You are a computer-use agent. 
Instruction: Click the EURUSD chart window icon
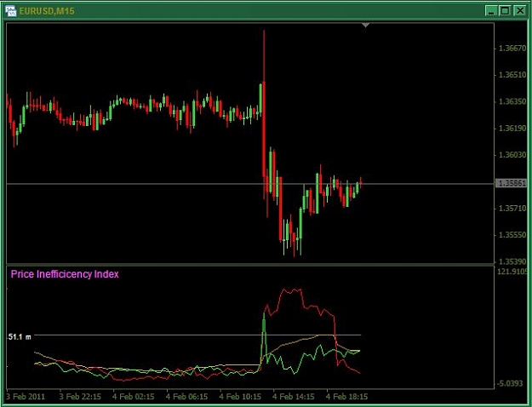click(x=10, y=11)
